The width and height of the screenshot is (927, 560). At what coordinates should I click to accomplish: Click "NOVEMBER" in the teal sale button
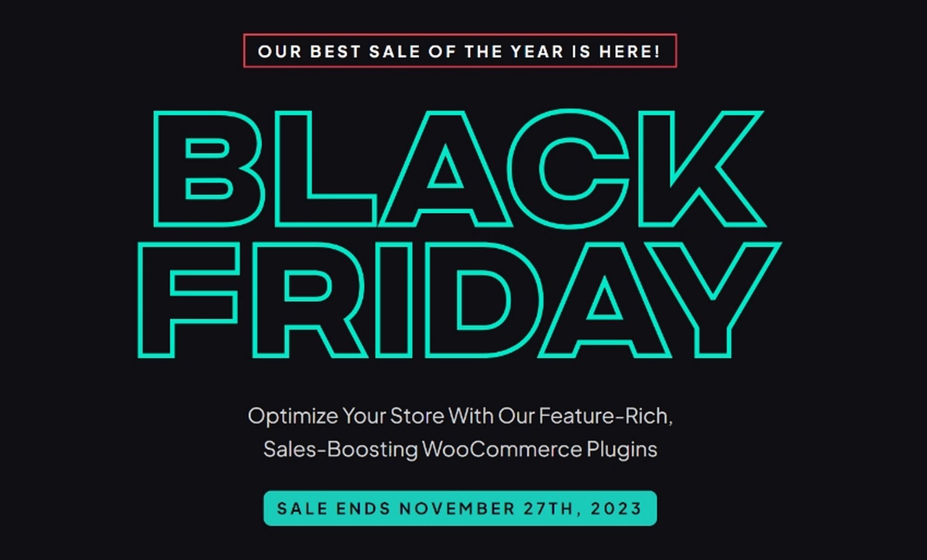pos(457,509)
